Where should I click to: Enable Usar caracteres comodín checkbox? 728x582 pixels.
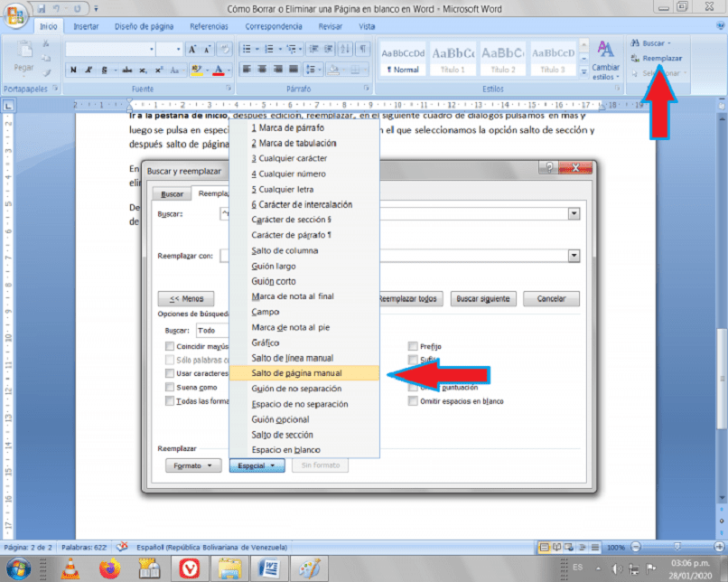point(170,373)
